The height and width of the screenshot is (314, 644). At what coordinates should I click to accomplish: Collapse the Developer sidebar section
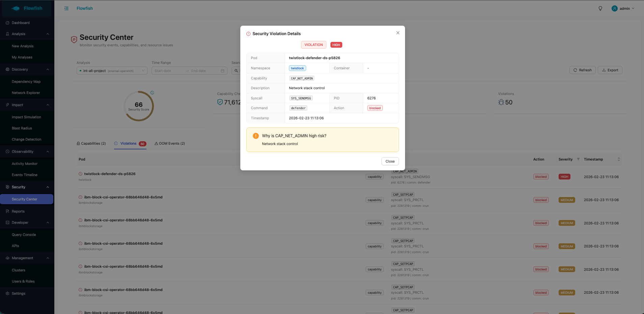point(27,222)
